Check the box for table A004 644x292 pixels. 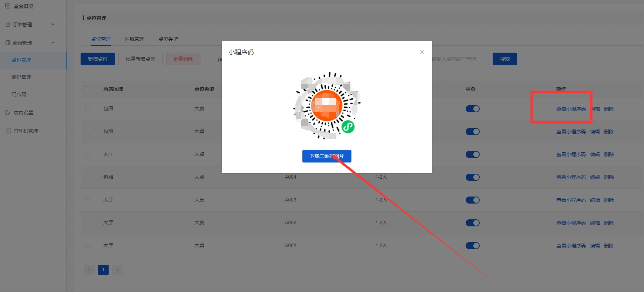[x=88, y=177]
